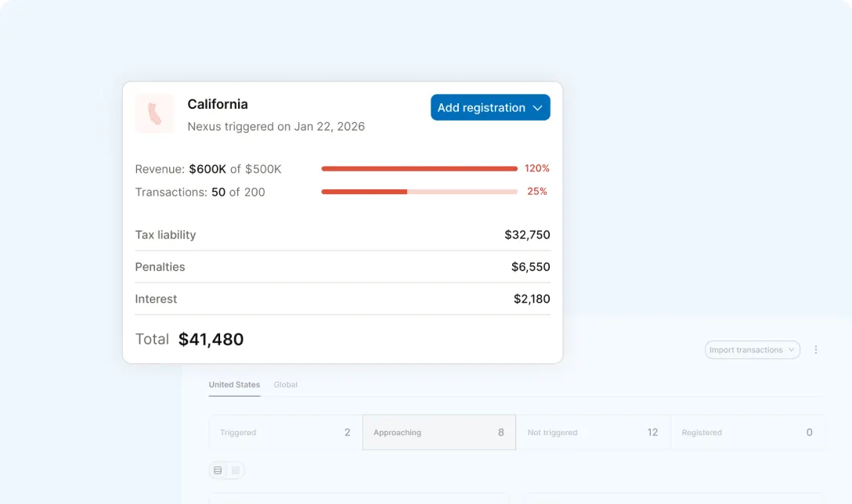This screenshot has height=504, width=852.
Task: Open the three-dot overflow menu
Action: (816, 350)
